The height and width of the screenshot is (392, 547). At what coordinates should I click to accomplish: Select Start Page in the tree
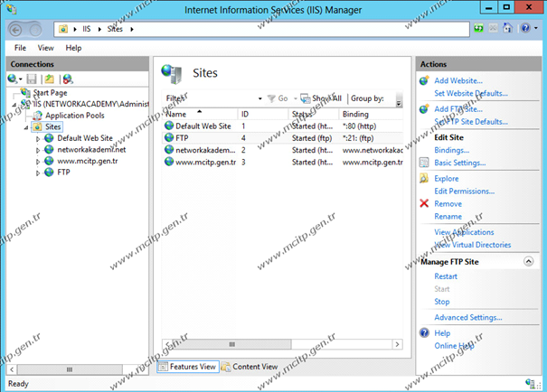click(x=50, y=93)
